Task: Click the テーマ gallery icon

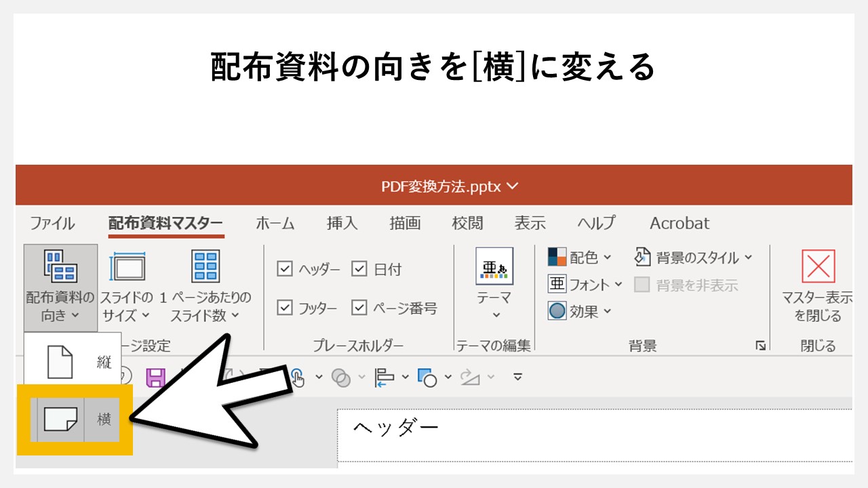Action: point(496,267)
